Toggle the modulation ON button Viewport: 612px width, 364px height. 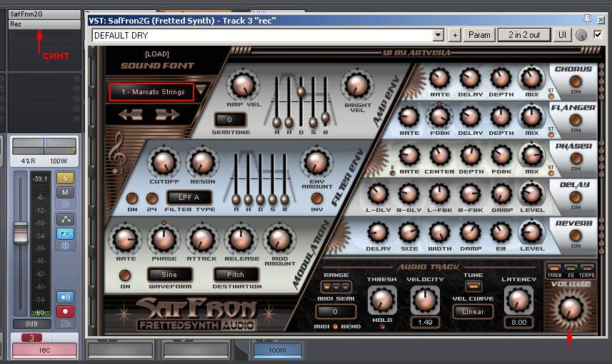point(125,275)
